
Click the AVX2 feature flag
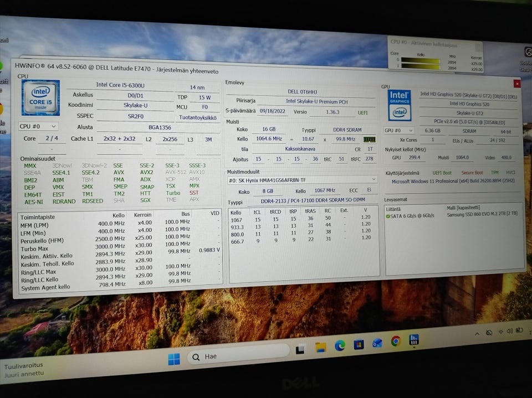pyautogui.click(x=146, y=172)
